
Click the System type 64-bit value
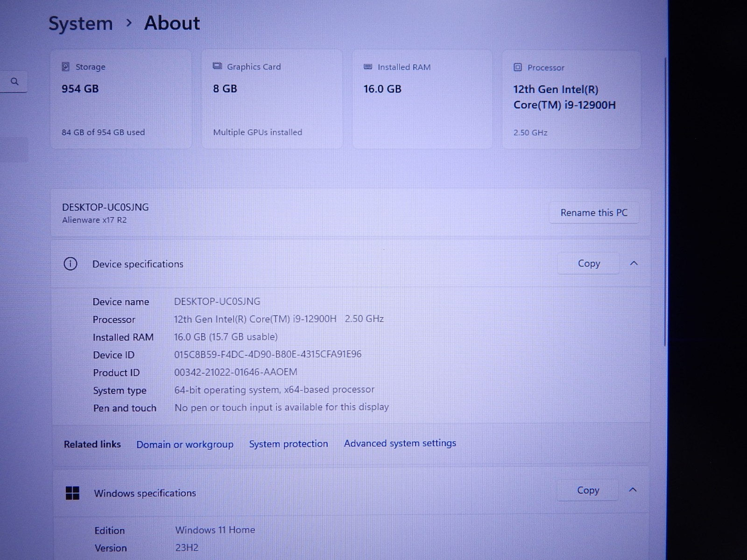[x=275, y=390]
